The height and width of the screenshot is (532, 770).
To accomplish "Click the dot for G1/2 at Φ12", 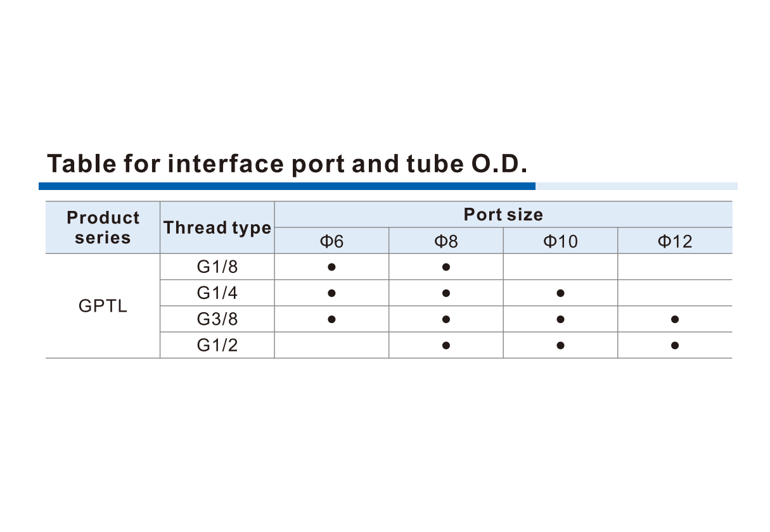I will coord(675,346).
